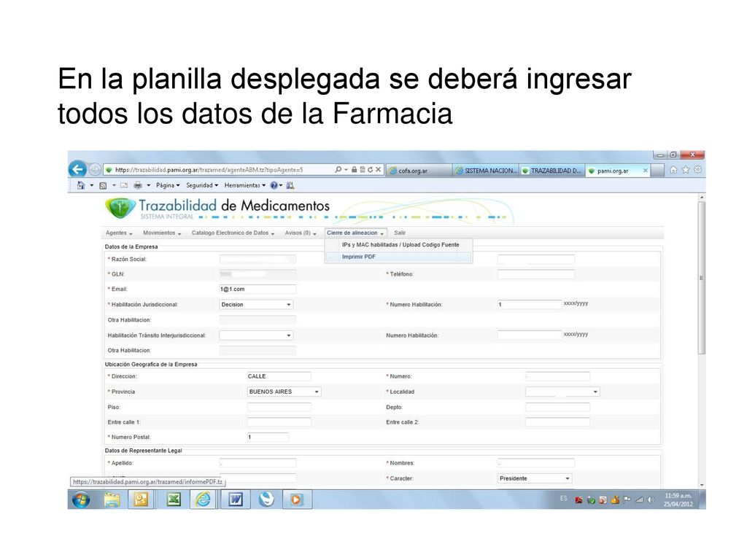
Task: Go back with the browser back arrow
Action: pos(77,169)
